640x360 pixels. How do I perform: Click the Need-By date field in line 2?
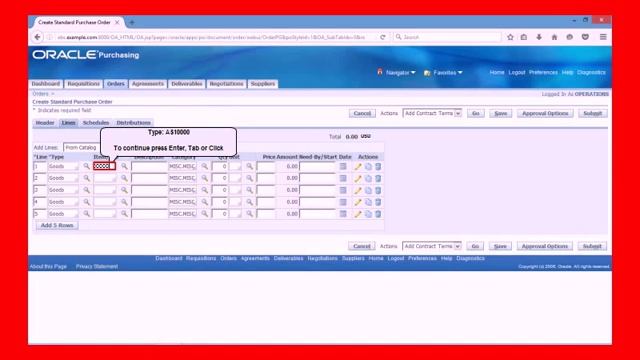point(318,178)
